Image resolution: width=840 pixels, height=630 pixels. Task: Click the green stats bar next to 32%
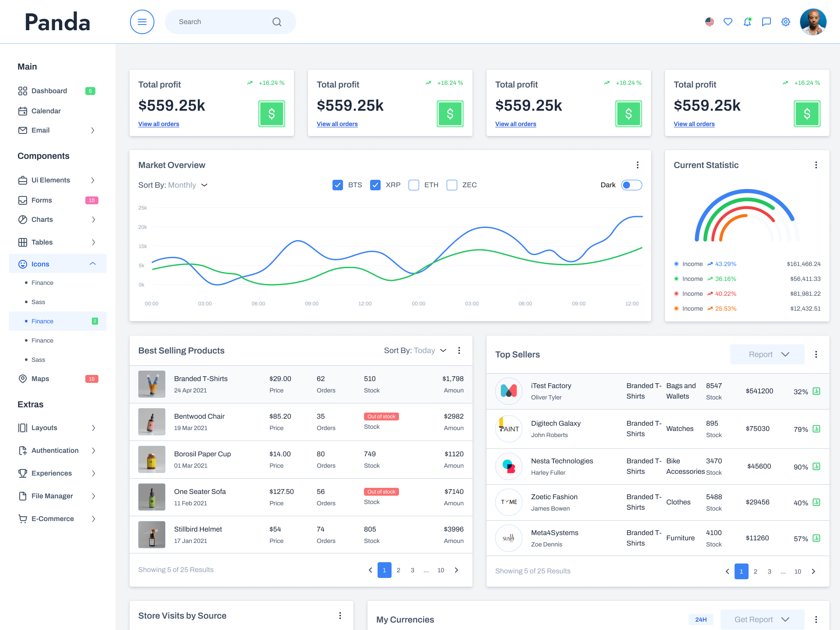pyautogui.click(x=816, y=392)
